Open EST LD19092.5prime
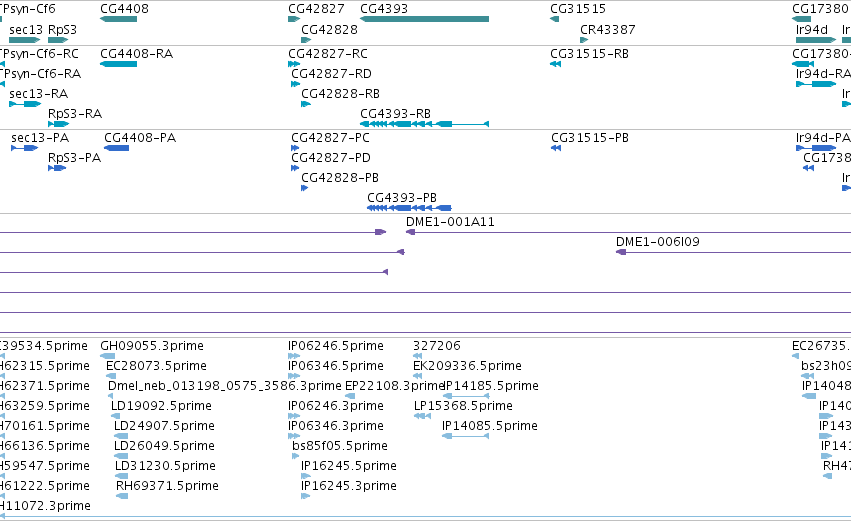The image size is (851, 521). tap(161, 406)
